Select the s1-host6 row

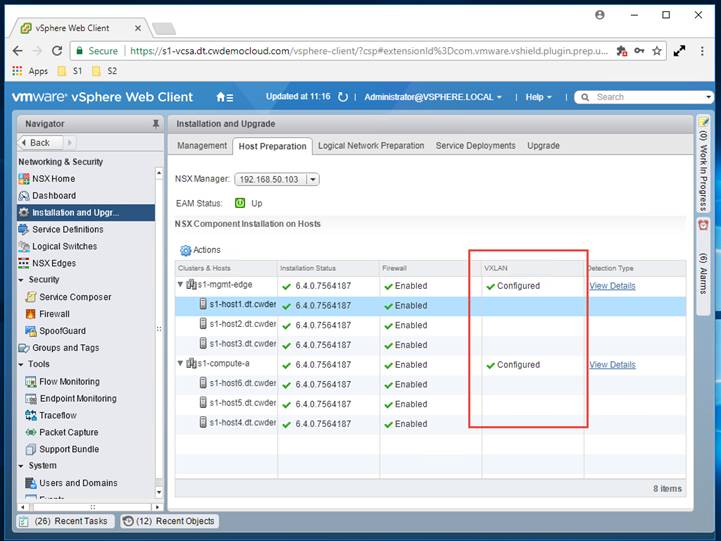[x=430, y=385]
